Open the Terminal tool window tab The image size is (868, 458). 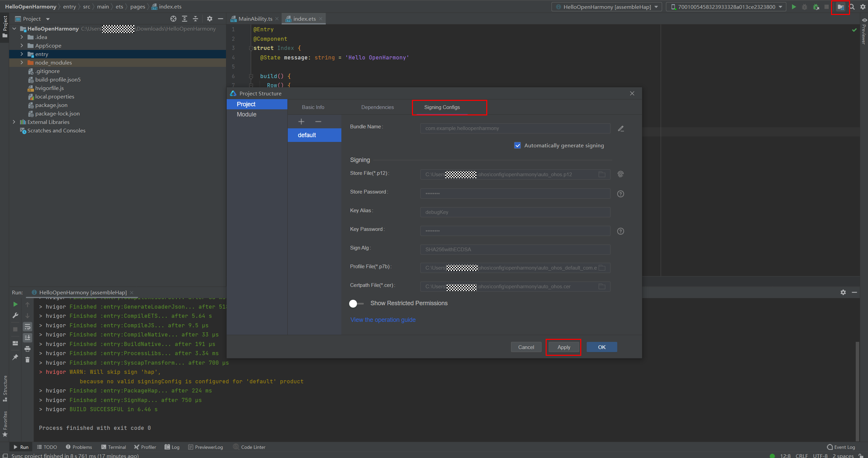point(113,447)
